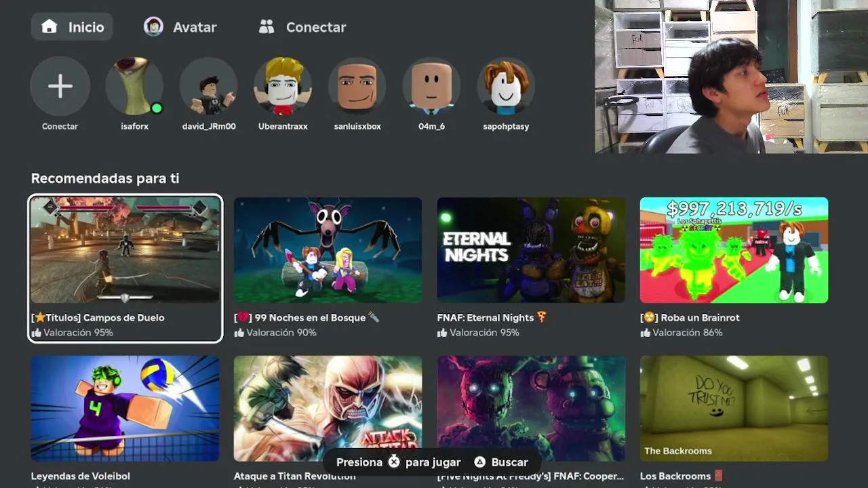
Task: Click the avatar face icon beside Avatar
Action: click(153, 26)
